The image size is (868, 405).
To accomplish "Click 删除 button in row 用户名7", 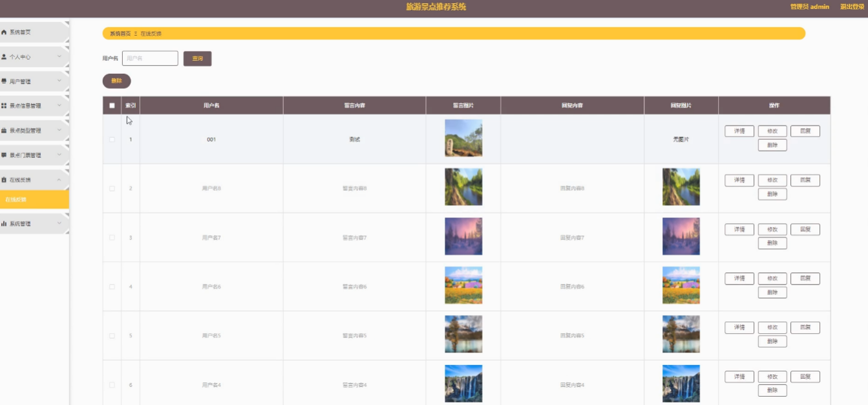I will pos(772,243).
